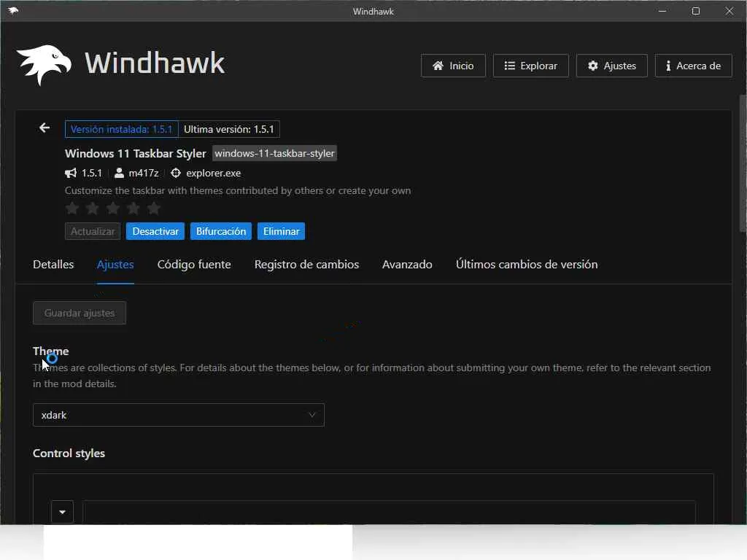Click the m417z author name
The image size is (747, 560).
tap(144, 173)
